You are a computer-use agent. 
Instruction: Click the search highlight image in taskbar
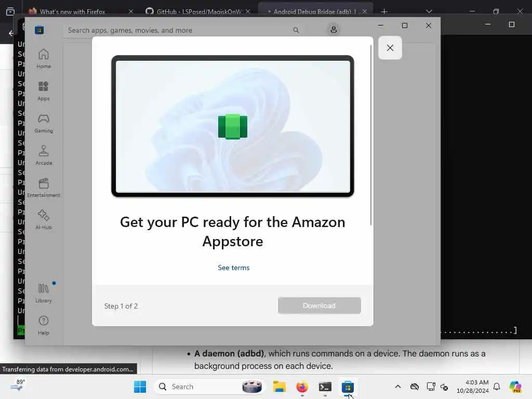[x=252, y=387]
